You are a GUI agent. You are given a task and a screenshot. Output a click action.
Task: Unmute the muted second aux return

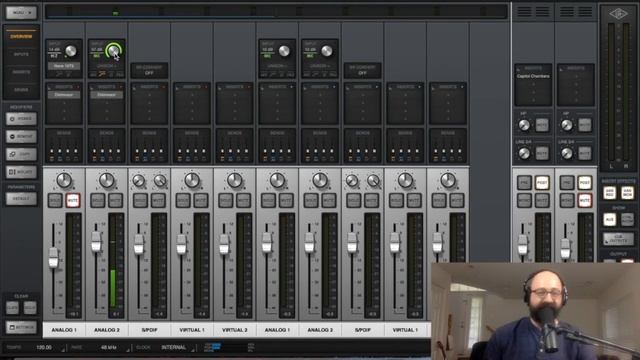coord(584,200)
